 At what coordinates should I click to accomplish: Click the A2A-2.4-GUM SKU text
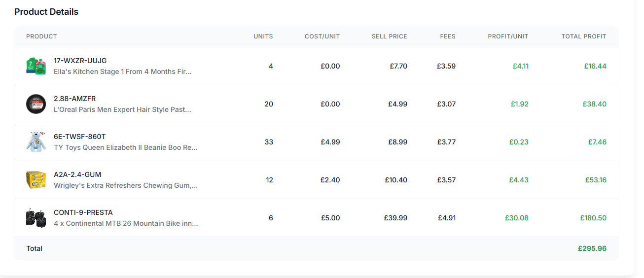(x=77, y=174)
